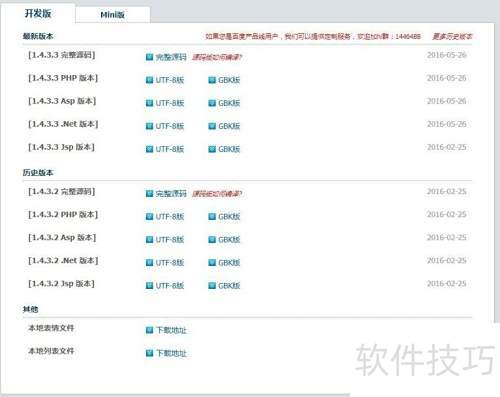Download GBK版 of 1.4.3.2 Asp
The height and width of the screenshot is (397, 500).
229,240
